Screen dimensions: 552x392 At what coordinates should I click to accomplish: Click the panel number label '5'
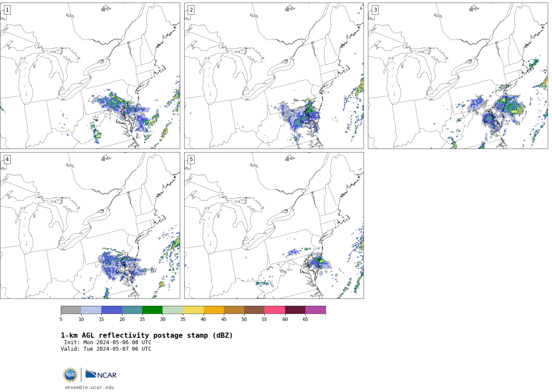coord(191,159)
